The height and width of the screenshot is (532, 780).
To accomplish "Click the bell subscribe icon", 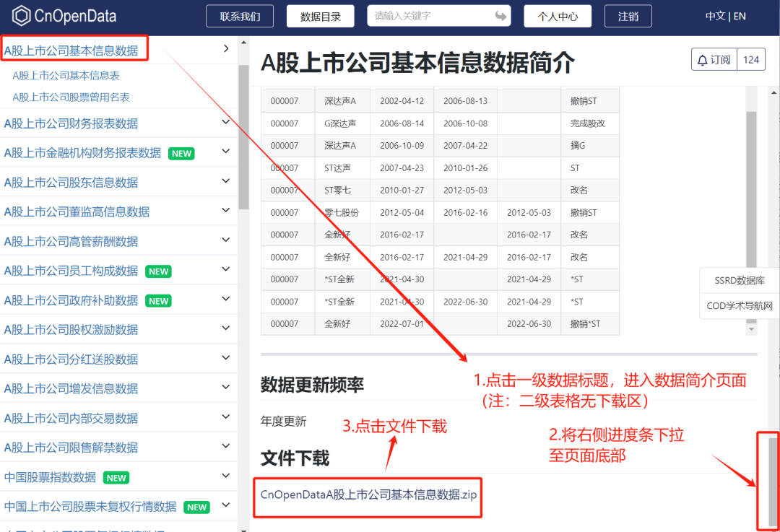I will pos(702,60).
